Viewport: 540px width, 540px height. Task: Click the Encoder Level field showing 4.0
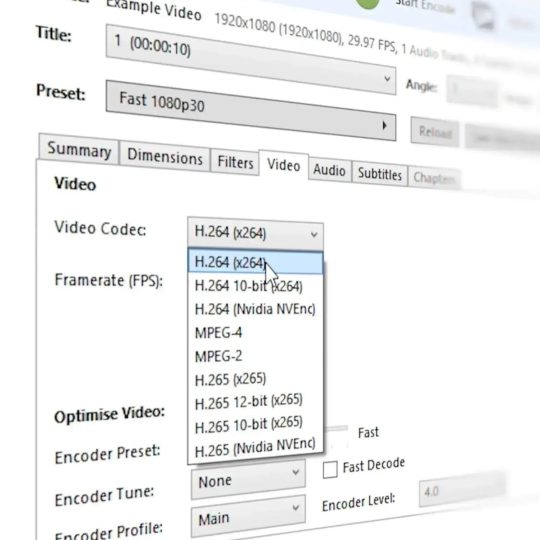pos(461,489)
